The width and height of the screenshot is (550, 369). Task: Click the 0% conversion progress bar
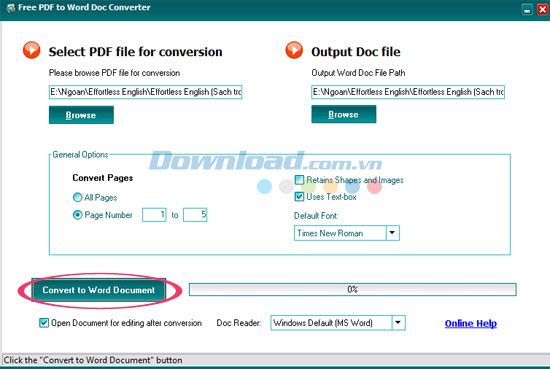353,289
